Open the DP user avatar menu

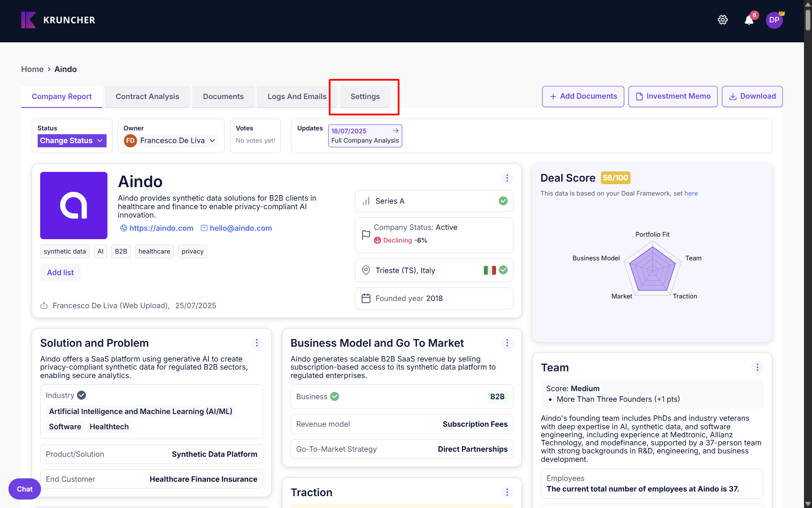774,20
